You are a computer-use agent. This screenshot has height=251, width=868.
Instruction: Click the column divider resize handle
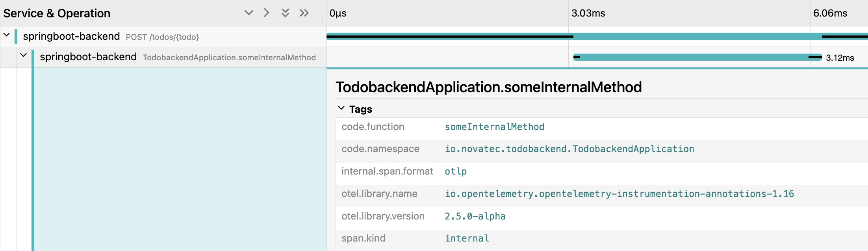[321, 20]
